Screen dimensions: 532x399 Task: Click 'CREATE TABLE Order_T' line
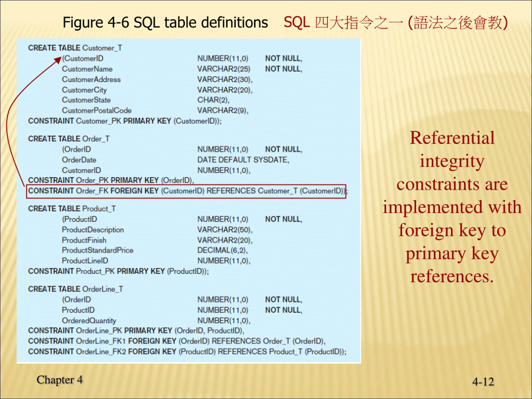pyautogui.click(x=69, y=139)
